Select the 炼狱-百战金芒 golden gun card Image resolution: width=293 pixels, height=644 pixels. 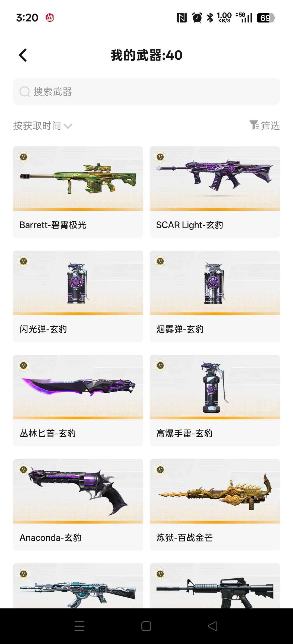pyautogui.click(x=215, y=505)
